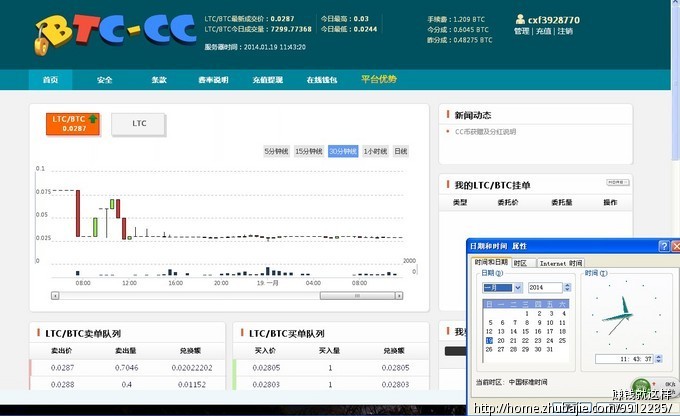
Task: Click the time spinner arrows beside 11:43:37
Action: 658,359
